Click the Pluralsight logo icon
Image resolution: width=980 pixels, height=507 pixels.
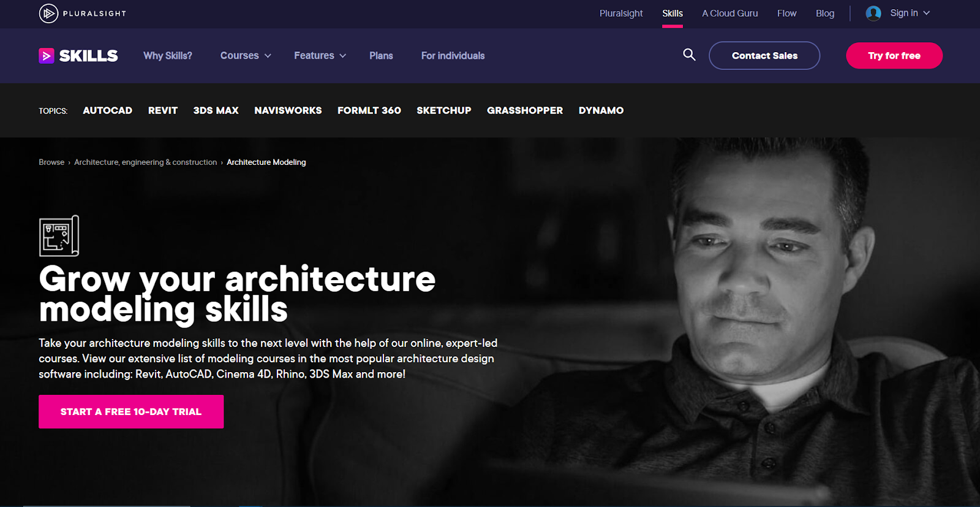point(48,13)
